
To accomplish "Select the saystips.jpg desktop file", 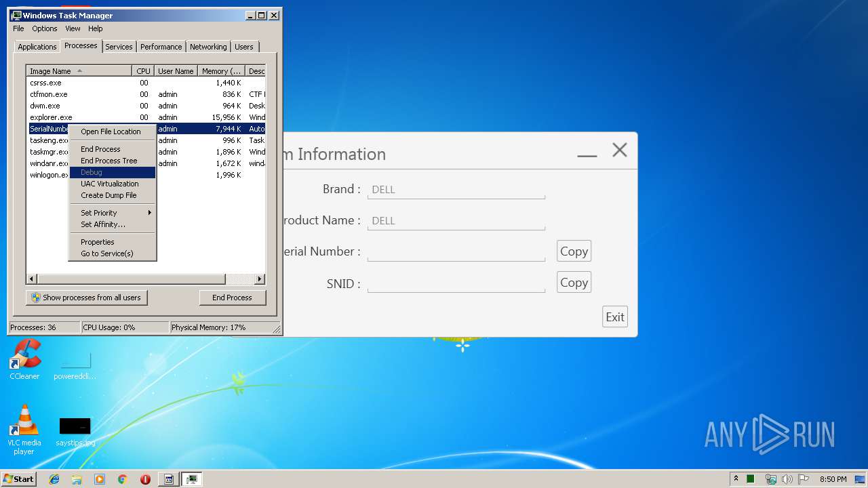I will [75, 432].
